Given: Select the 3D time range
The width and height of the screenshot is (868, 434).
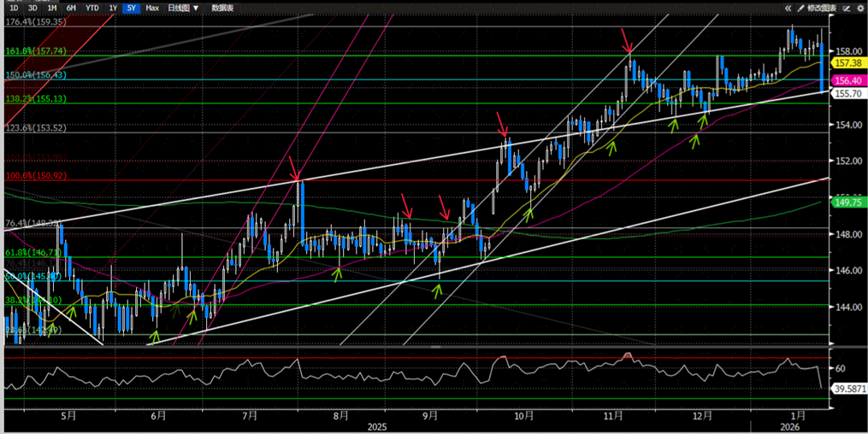Looking at the screenshot, I should pyautogui.click(x=32, y=9).
